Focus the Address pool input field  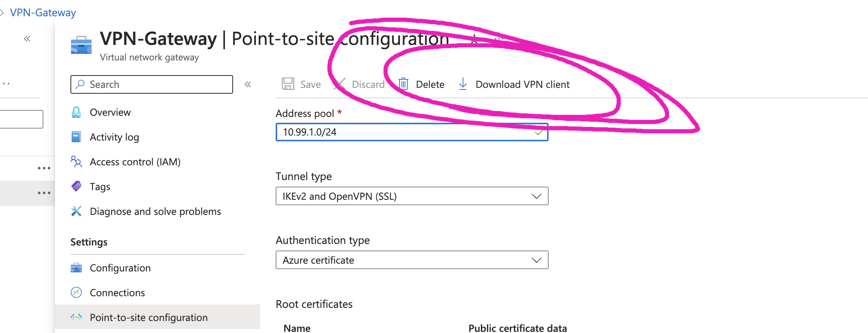pyautogui.click(x=412, y=132)
